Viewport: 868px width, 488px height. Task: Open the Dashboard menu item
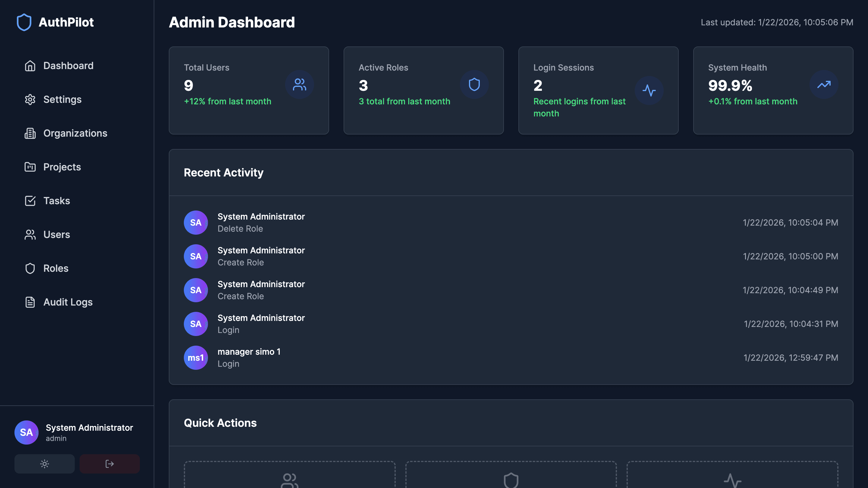[68, 66]
